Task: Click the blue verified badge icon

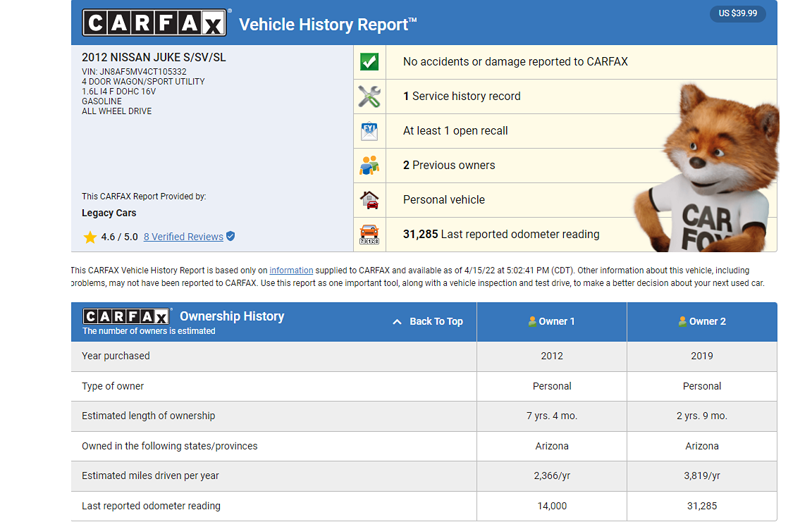Action: (230, 237)
